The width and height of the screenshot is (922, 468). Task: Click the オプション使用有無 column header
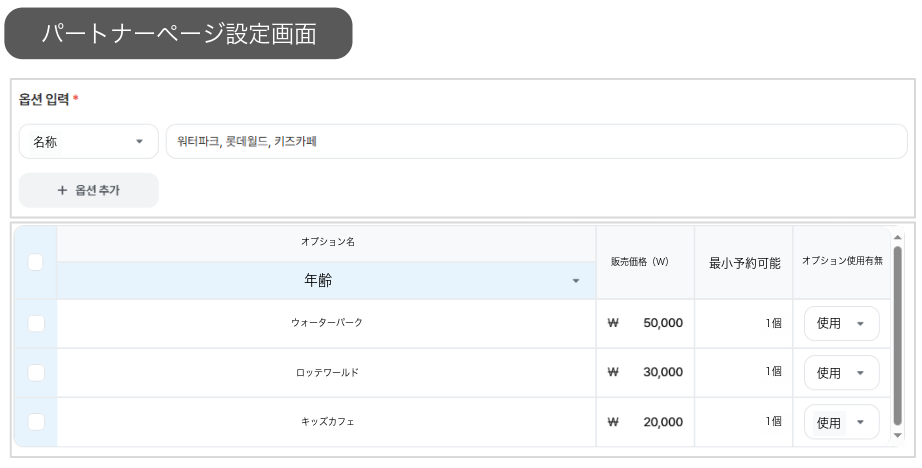click(x=842, y=261)
